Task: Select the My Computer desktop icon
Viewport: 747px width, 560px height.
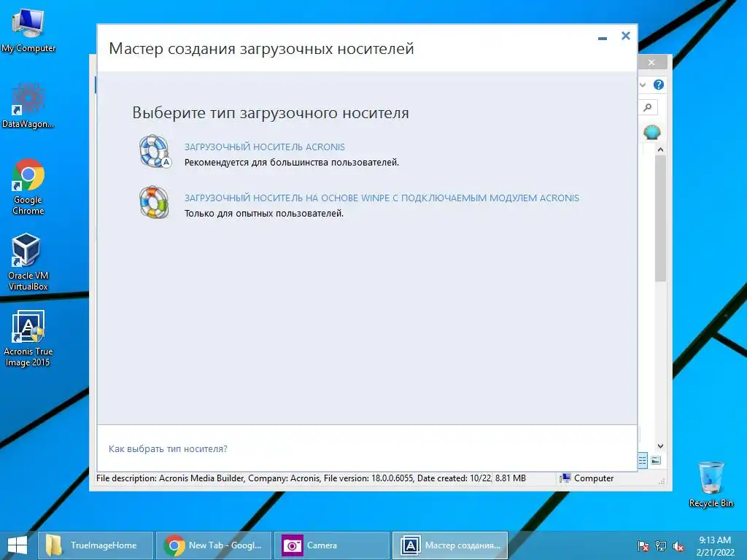Action: pos(28,29)
